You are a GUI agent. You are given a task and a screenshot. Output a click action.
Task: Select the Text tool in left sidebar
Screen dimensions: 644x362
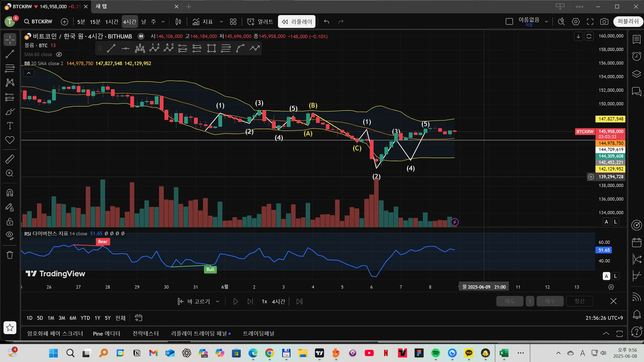click(10, 126)
